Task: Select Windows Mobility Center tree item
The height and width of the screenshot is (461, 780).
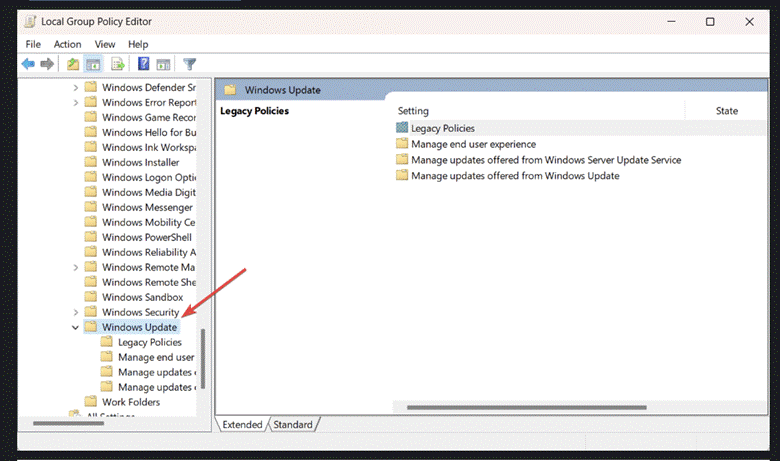Action: 149,222
